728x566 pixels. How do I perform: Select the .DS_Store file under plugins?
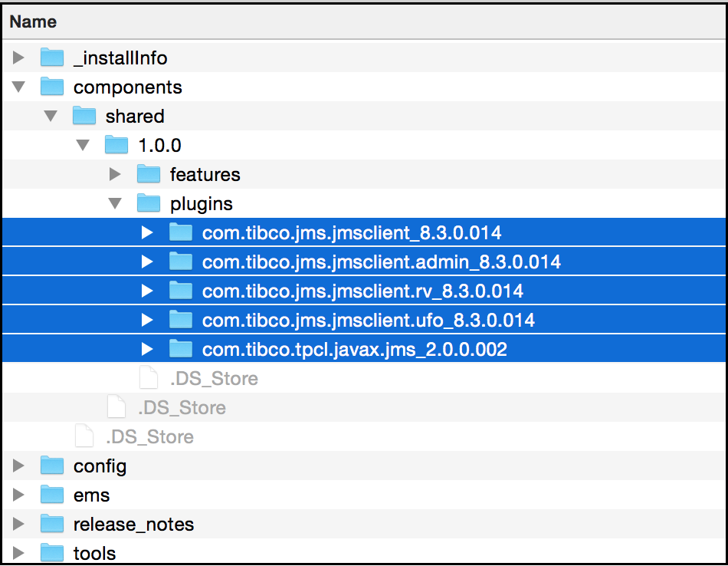click(213, 378)
